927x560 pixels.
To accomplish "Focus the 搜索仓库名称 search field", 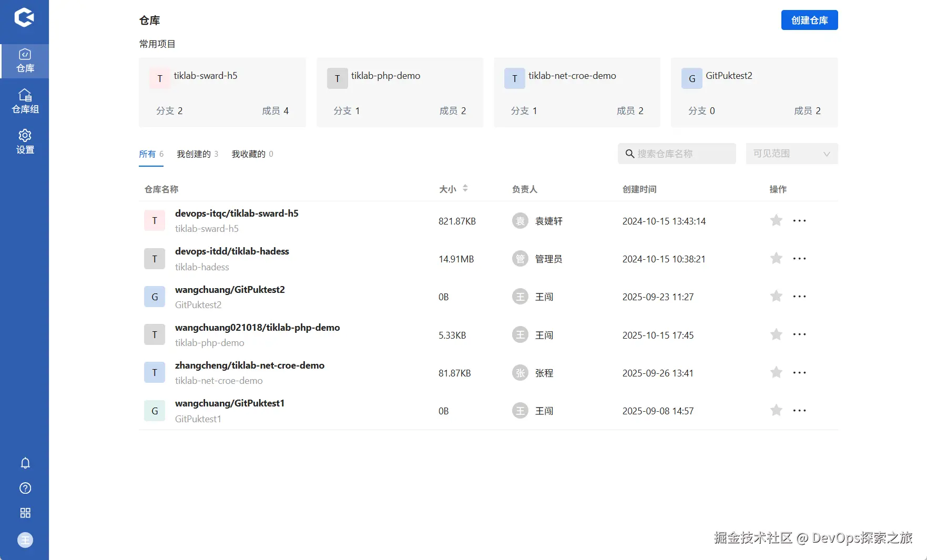I will pyautogui.click(x=677, y=154).
